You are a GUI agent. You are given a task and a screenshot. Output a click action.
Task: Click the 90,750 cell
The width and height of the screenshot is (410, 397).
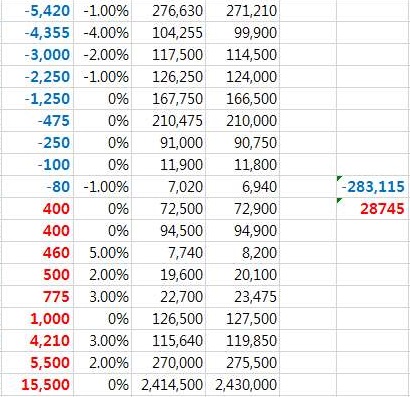242,143
